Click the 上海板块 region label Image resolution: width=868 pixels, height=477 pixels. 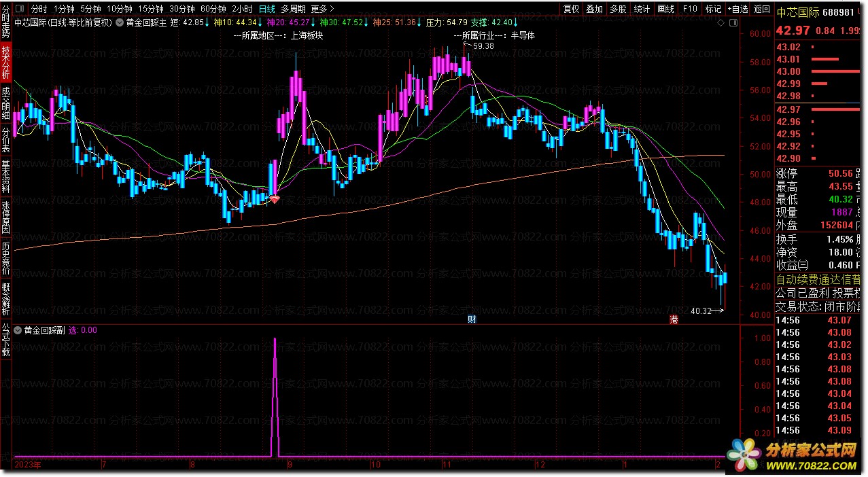306,36
